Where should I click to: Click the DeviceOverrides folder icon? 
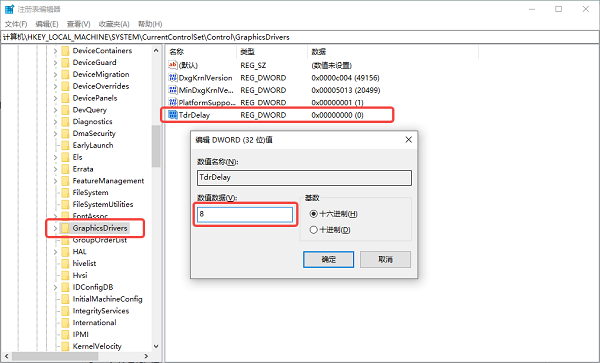[x=65, y=86]
